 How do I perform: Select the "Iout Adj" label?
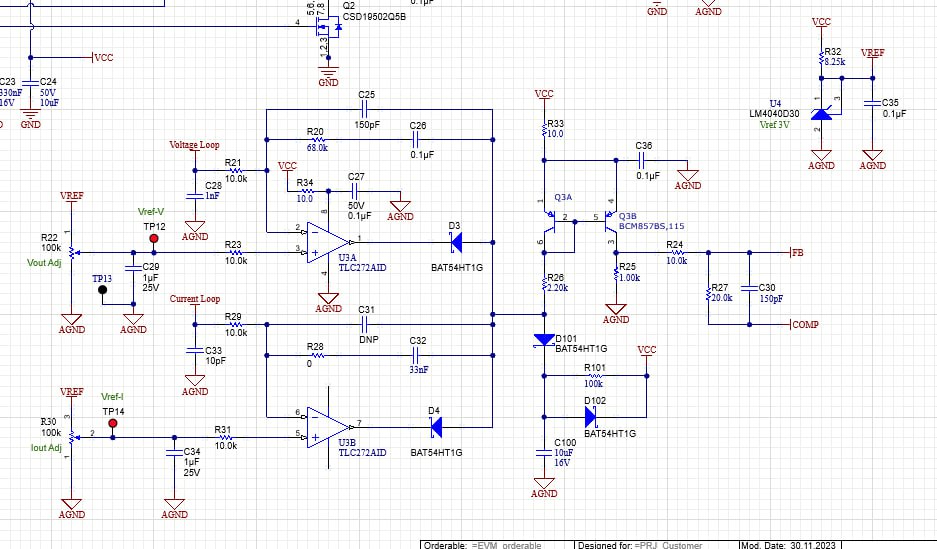tap(46, 448)
